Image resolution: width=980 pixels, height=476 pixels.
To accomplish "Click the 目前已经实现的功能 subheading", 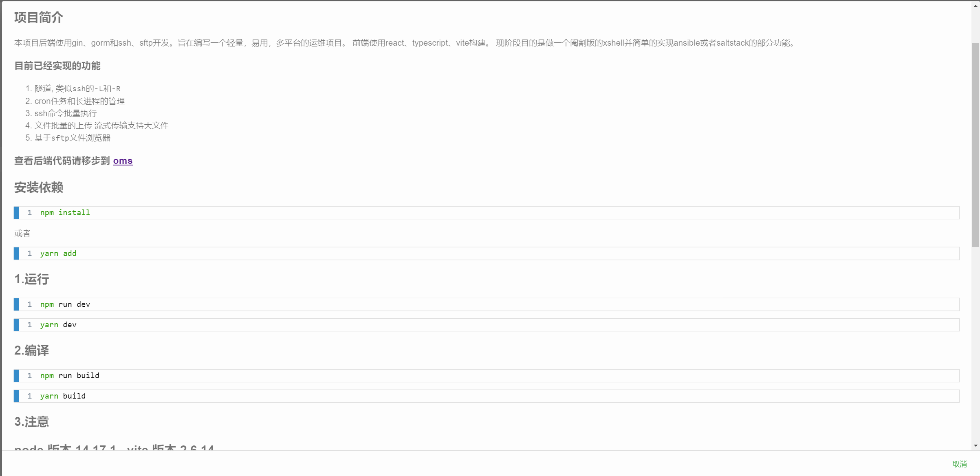I will (x=57, y=66).
